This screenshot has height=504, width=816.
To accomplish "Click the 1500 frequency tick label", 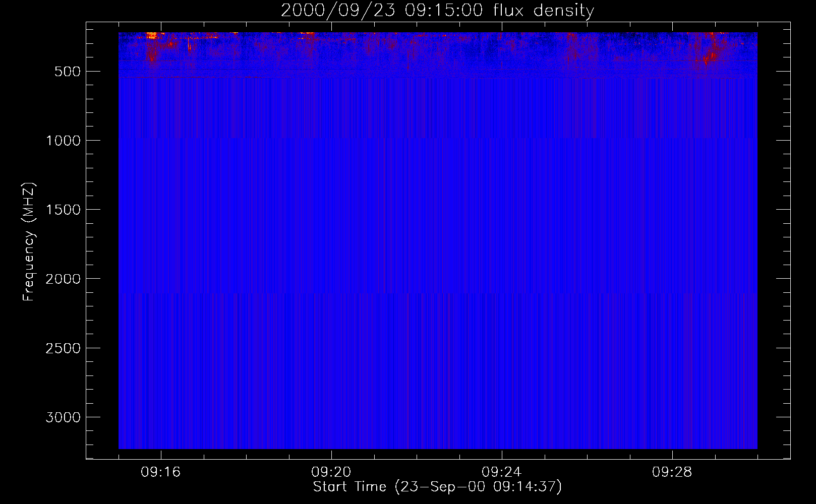I will [63, 210].
